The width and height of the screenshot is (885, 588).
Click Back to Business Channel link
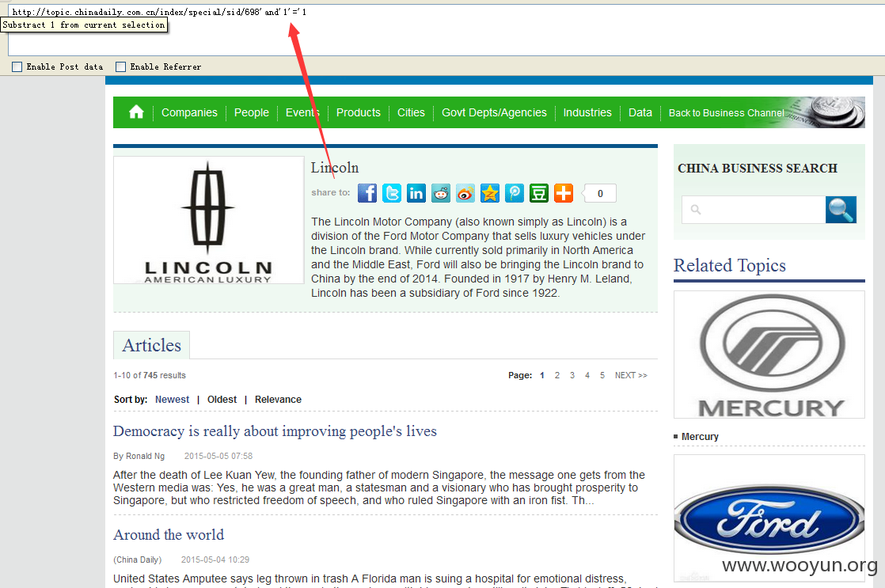click(727, 113)
